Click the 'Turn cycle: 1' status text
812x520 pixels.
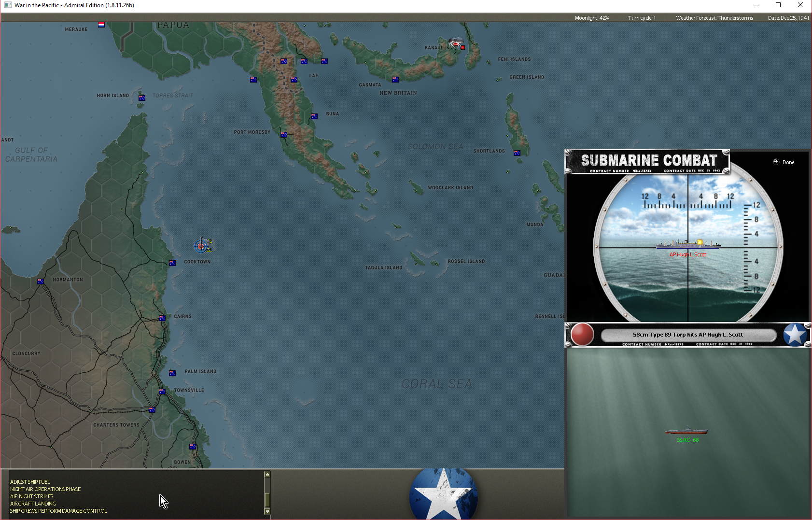click(x=642, y=18)
